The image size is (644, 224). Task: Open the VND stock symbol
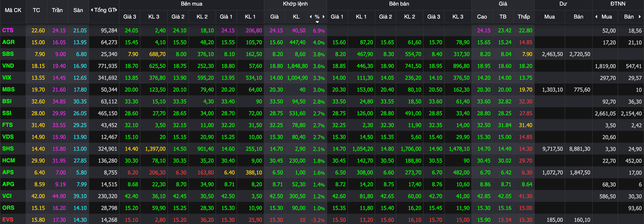pyautogui.click(x=8, y=66)
